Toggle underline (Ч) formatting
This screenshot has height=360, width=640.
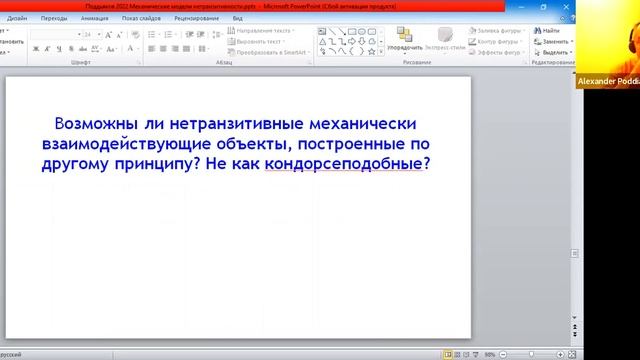tap(59, 49)
